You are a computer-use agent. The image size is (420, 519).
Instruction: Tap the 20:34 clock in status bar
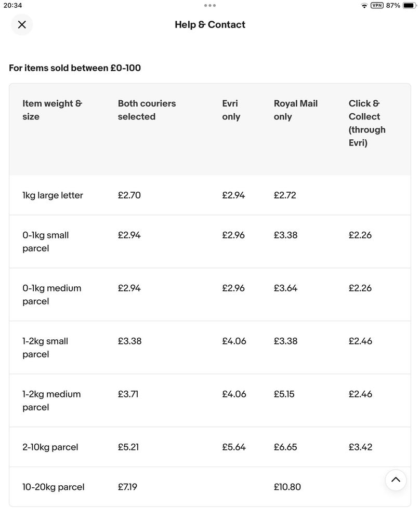coord(12,5)
